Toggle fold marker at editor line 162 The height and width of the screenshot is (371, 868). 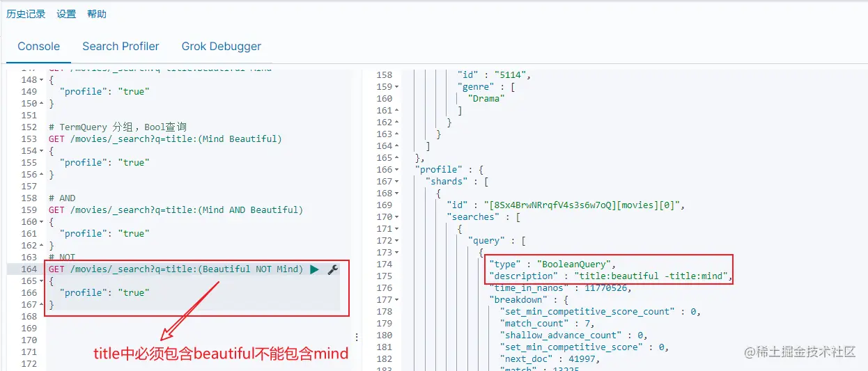(x=42, y=246)
